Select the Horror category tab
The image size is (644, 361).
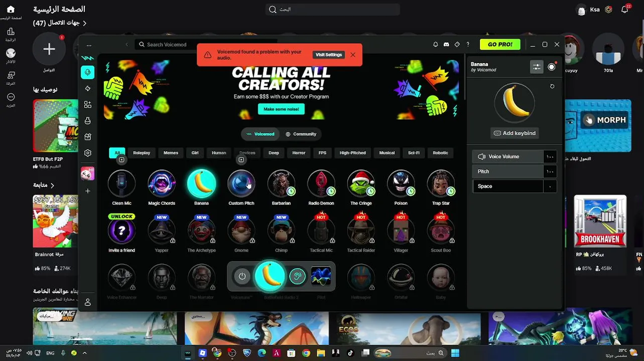pyautogui.click(x=299, y=153)
